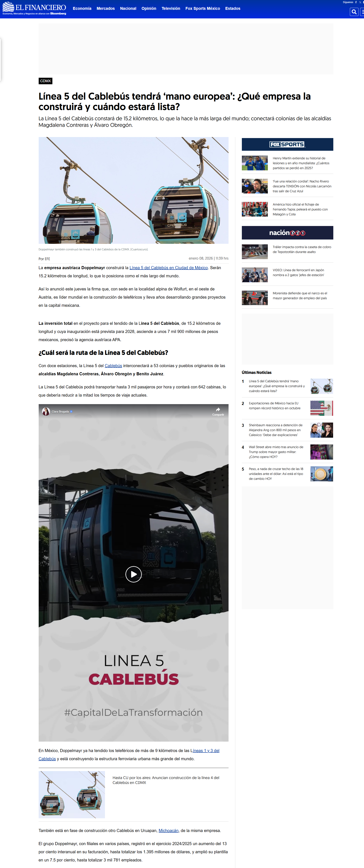This screenshot has height=868, width=364.
Task: Click the '¿Cuál será la ruta' subheading
Action: click(x=103, y=353)
